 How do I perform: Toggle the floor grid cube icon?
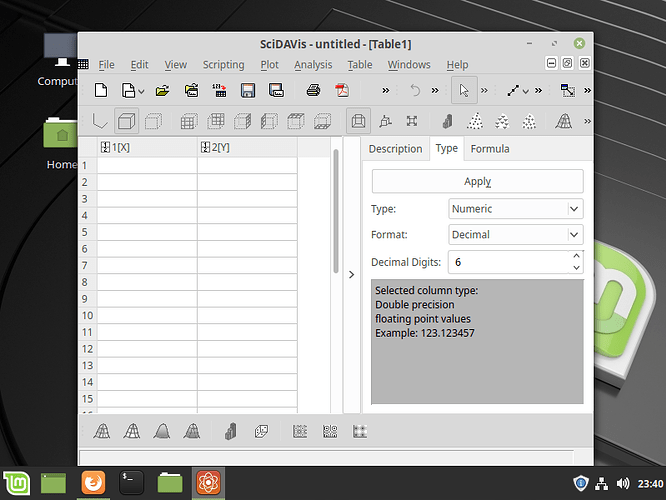[323, 121]
